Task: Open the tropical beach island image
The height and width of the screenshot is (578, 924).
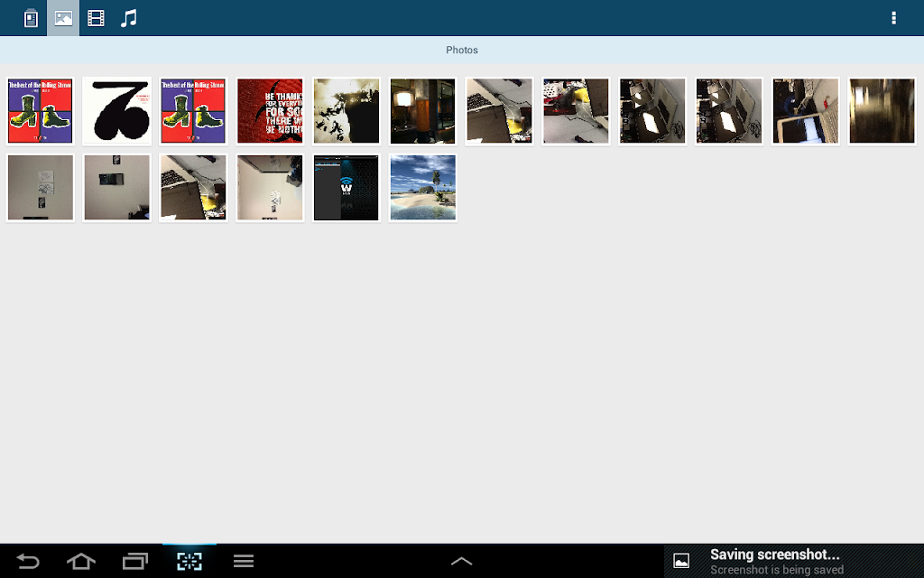Action: pyautogui.click(x=422, y=188)
